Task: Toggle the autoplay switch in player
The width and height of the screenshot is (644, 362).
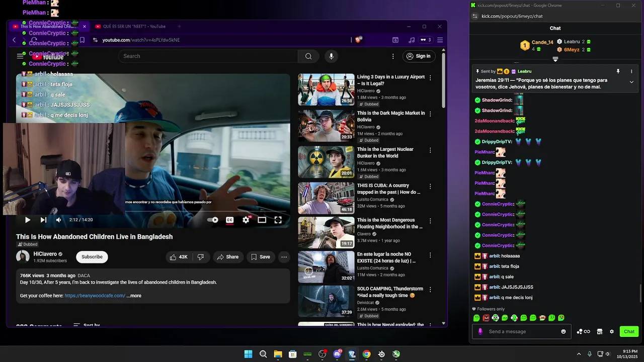Action: coord(213,220)
